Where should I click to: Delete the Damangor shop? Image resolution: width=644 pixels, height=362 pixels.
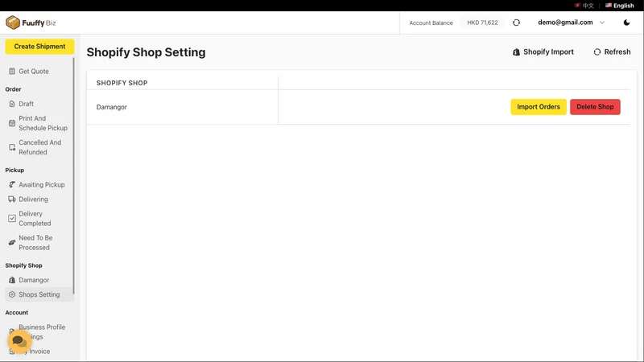pos(595,107)
